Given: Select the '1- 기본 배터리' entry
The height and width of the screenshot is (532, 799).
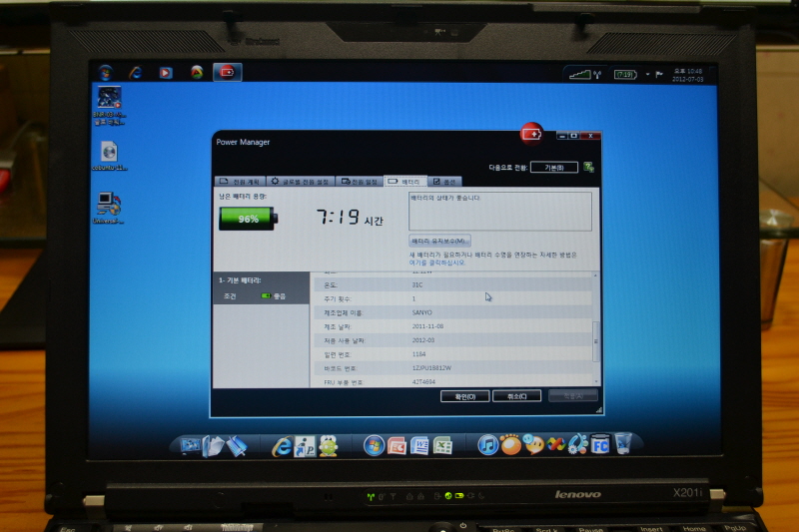Looking at the screenshot, I should click(262, 281).
